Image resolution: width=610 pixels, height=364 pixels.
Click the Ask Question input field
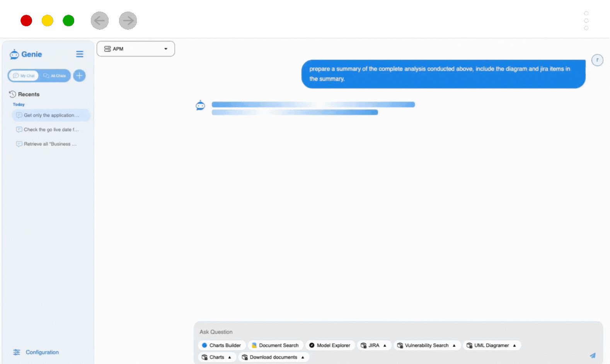(x=387, y=332)
